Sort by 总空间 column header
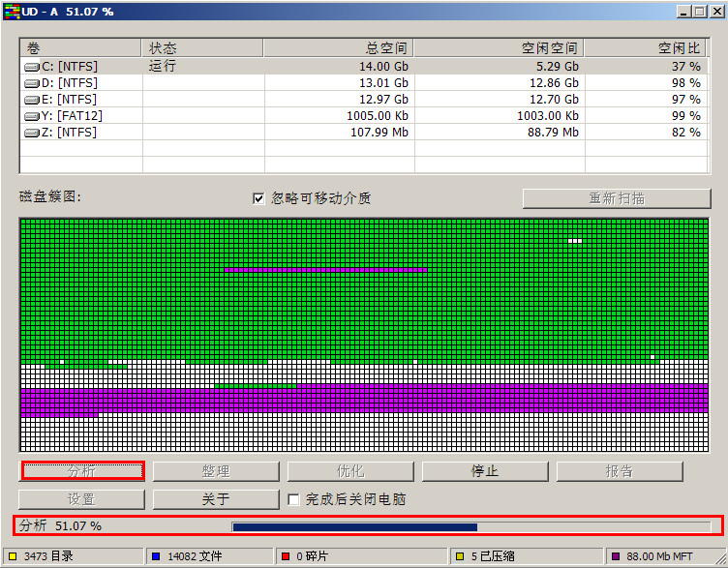This screenshot has height=568, width=728. tap(339, 47)
